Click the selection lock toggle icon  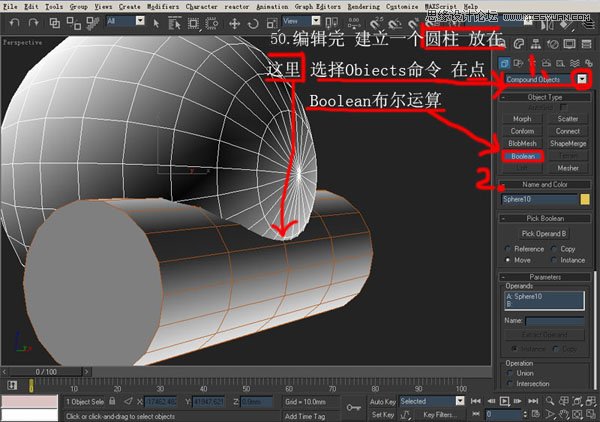[112, 401]
